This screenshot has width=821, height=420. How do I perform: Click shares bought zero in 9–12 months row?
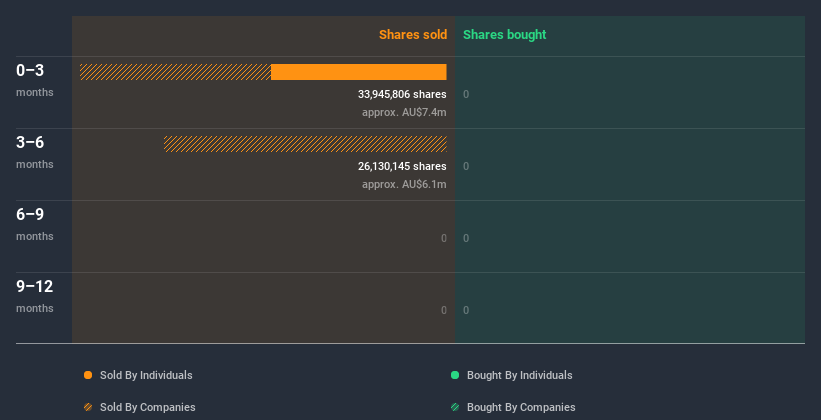(466, 310)
